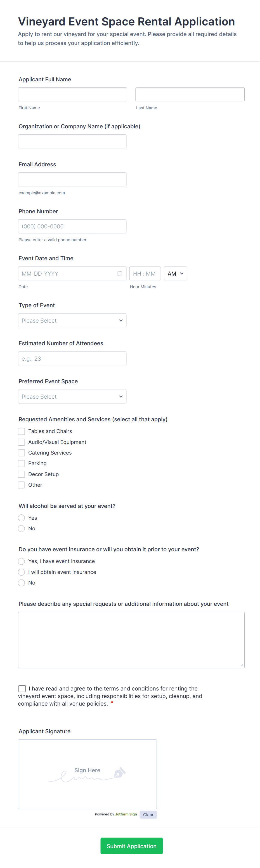260x868 pixels.
Task: Clear the applicant signature
Action: (148, 814)
